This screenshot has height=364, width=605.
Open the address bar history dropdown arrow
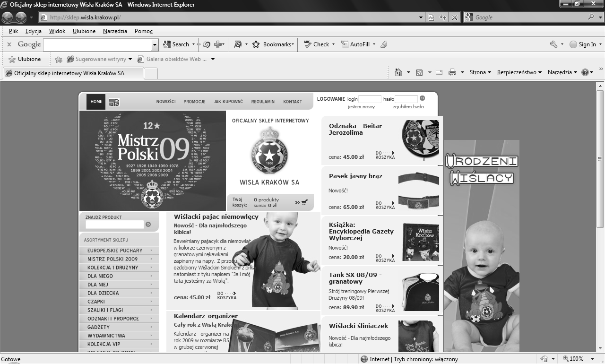[x=421, y=17]
